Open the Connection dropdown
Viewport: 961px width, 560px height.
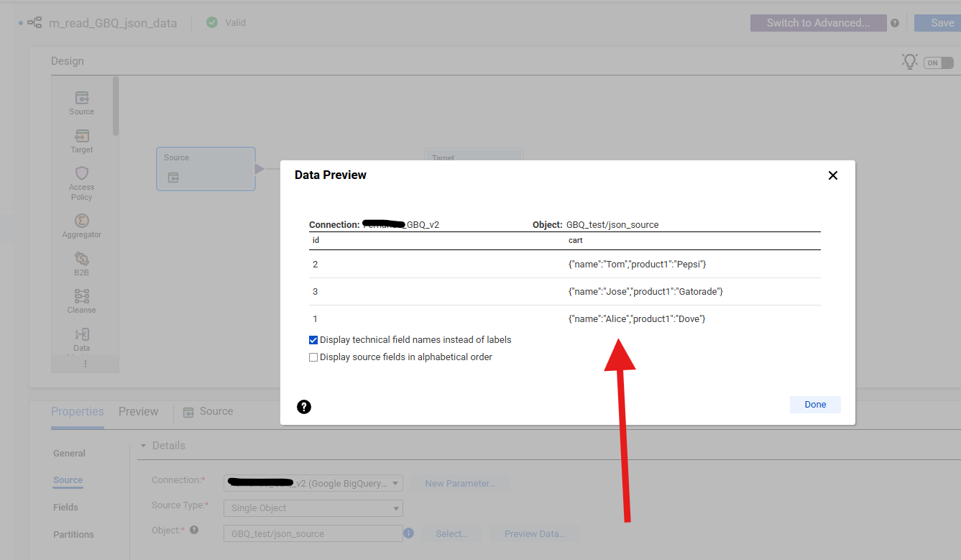coord(313,483)
